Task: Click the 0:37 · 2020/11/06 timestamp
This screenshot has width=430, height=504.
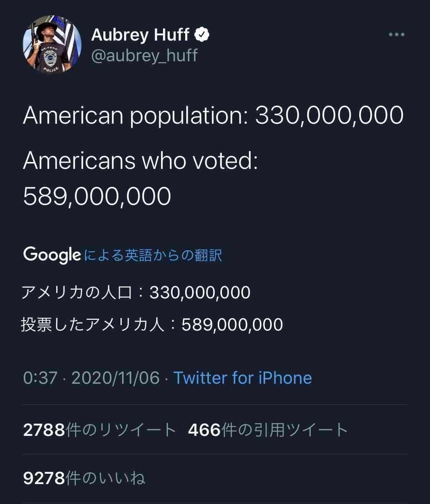Action: (x=91, y=378)
